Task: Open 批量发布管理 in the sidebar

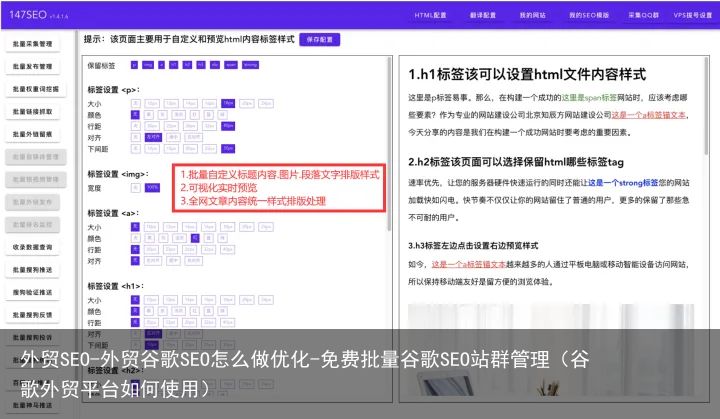Action: pos(32,67)
